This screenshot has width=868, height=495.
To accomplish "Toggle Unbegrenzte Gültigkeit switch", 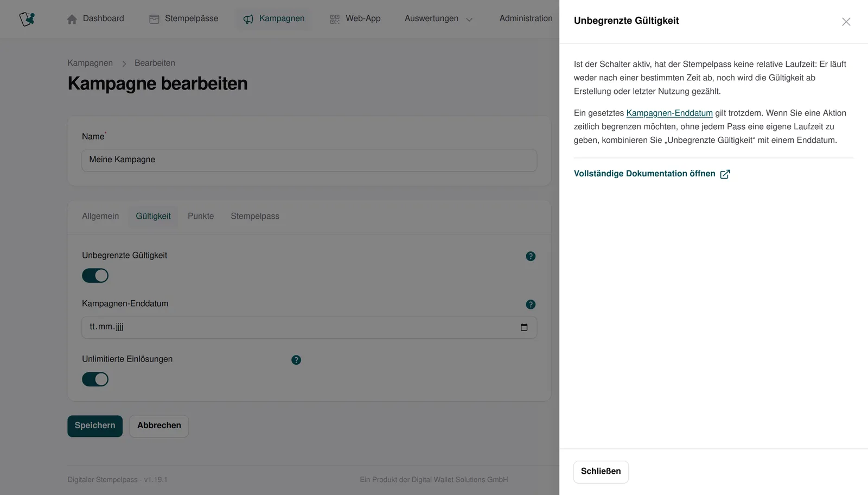I will 95,276.
